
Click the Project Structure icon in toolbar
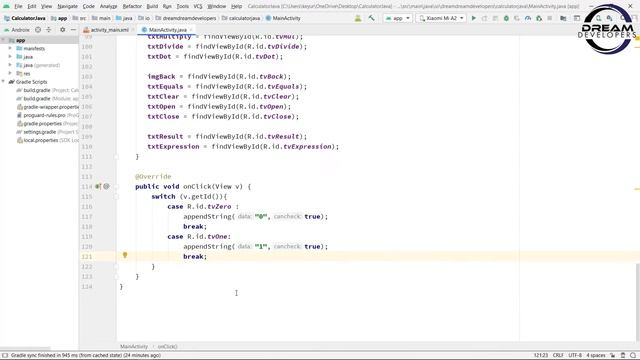pos(563,18)
